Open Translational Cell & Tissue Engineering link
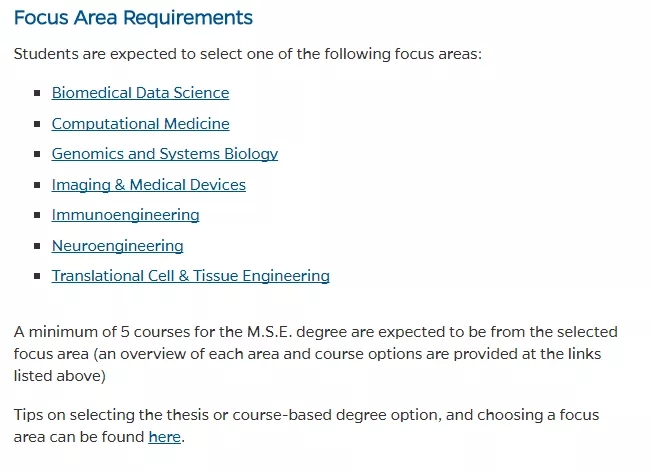650x473 pixels. point(190,276)
